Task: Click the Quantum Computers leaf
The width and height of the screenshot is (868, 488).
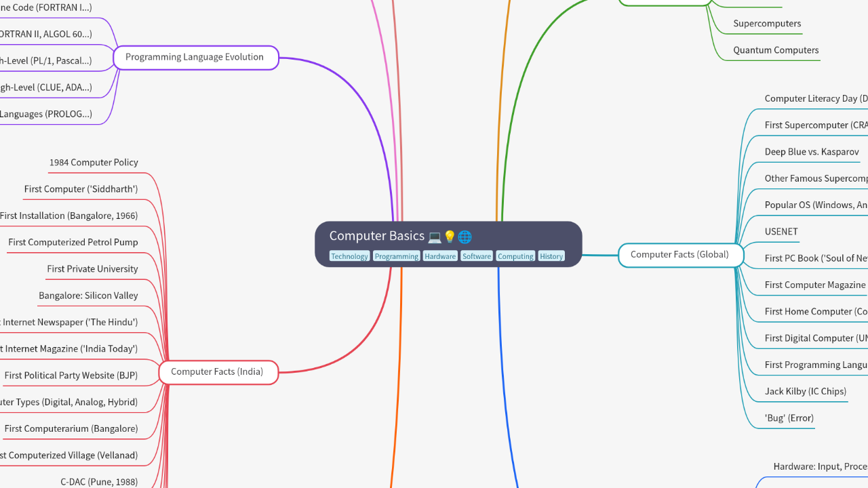Action: coord(776,50)
